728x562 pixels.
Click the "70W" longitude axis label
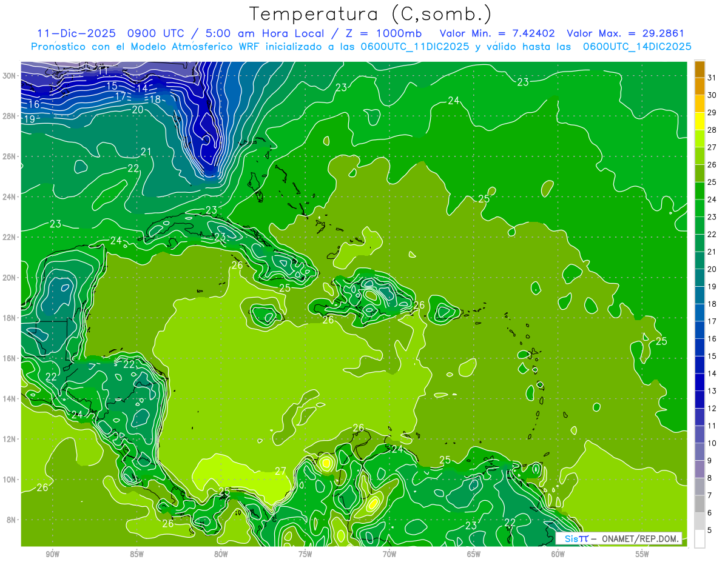(389, 554)
